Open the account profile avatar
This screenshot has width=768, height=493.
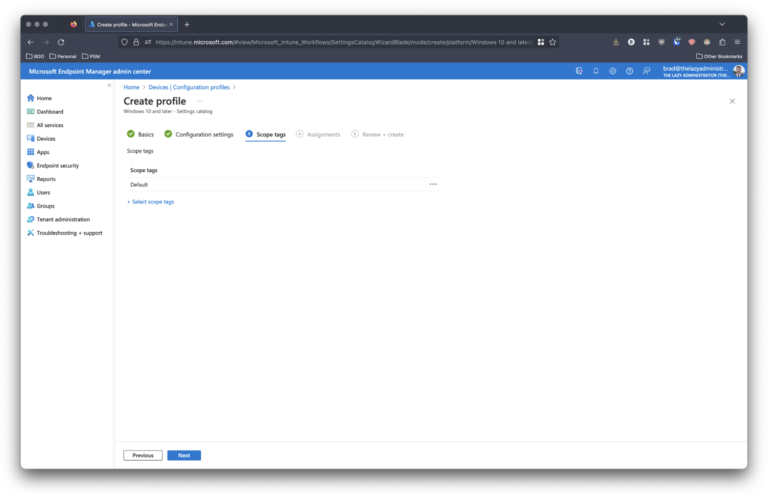click(x=739, y=71)
